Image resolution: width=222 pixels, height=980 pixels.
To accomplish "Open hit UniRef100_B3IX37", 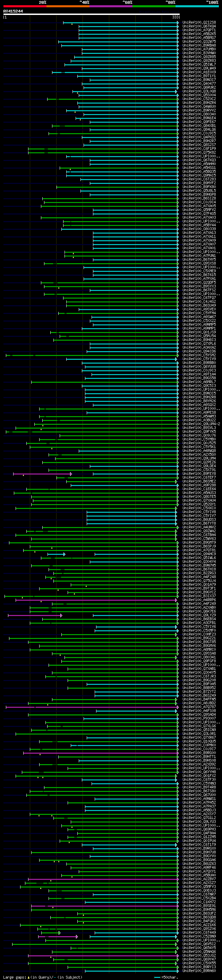I will pos(199,596).
